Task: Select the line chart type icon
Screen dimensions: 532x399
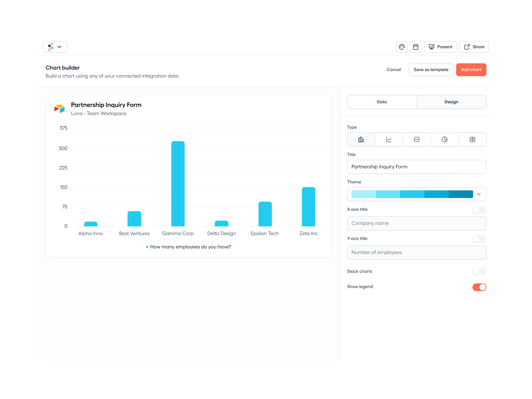Action: click(x=389, y=139)
